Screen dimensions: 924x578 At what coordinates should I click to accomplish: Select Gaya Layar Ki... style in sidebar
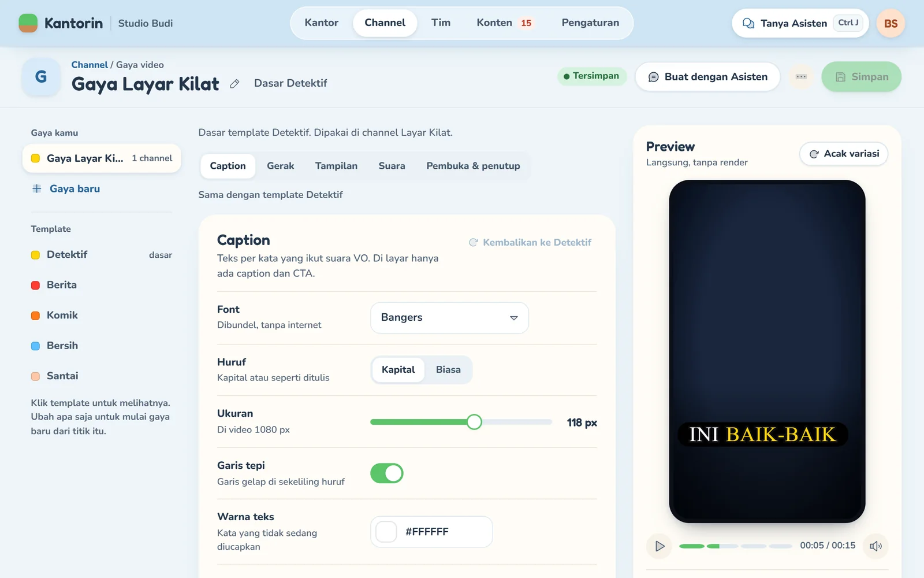[102, 158]
